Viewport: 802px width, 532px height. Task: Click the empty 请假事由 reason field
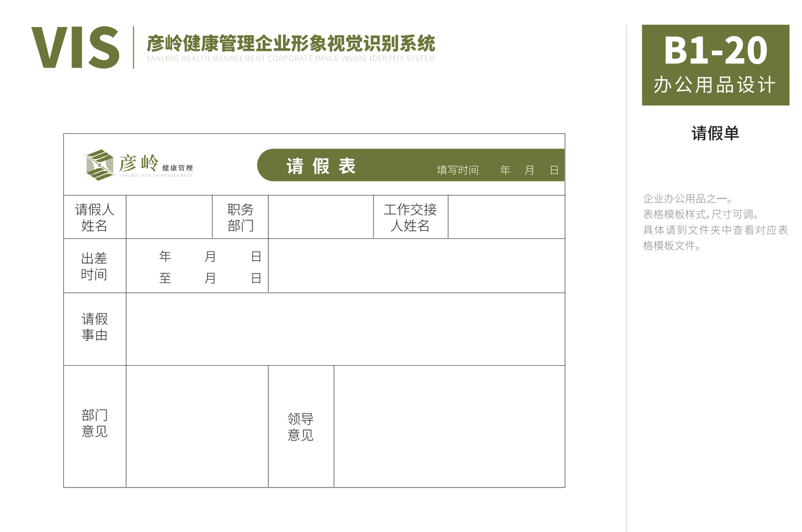[345, 329]
